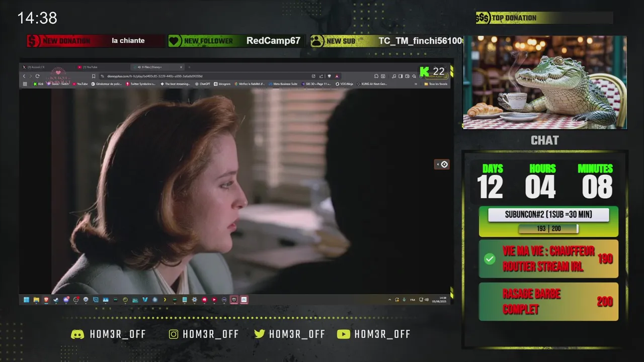Open the KLING AI bookmark
The height and width of the screenshot is (362, 644).
[x=372, y=84]
